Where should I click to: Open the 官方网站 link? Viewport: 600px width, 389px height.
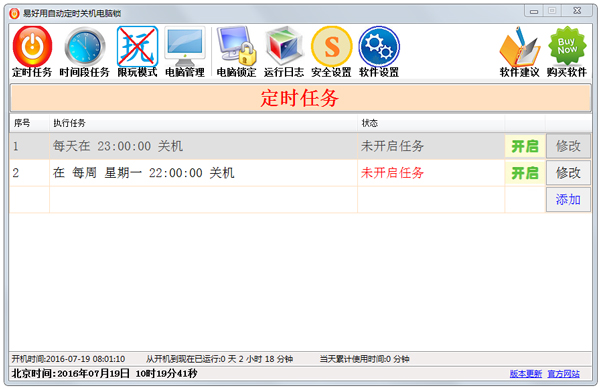pos(563,374)
